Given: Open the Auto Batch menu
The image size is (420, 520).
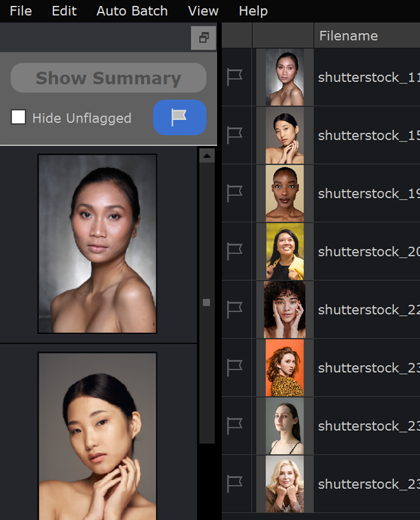Looking at the screenshot, I should (132, 11).
